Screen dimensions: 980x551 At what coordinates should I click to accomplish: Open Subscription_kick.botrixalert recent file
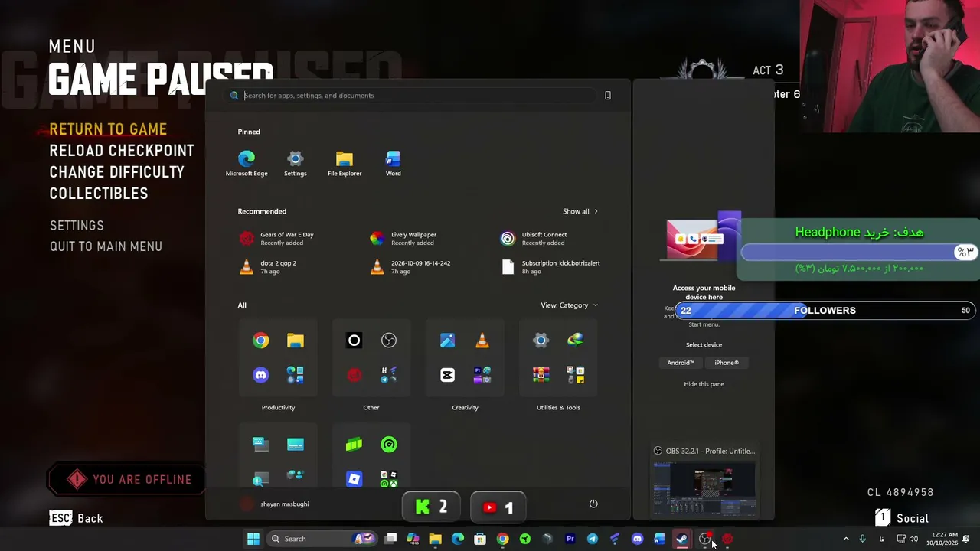551,267
